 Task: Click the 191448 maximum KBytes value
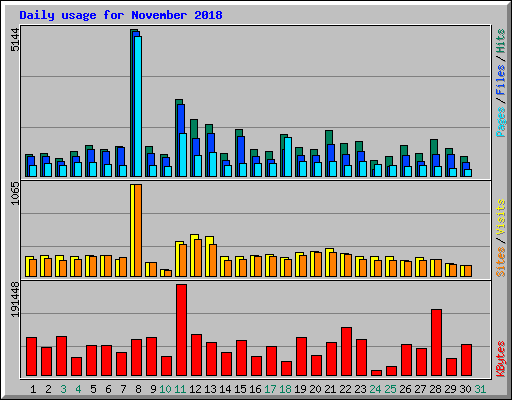tap(15, 299)
